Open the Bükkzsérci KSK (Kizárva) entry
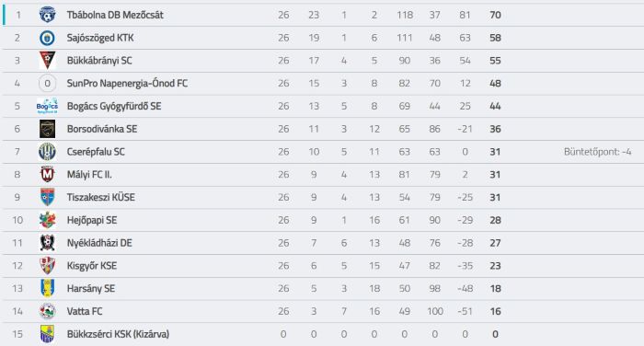This screenshot has width=644, height=346. point(119,334)
